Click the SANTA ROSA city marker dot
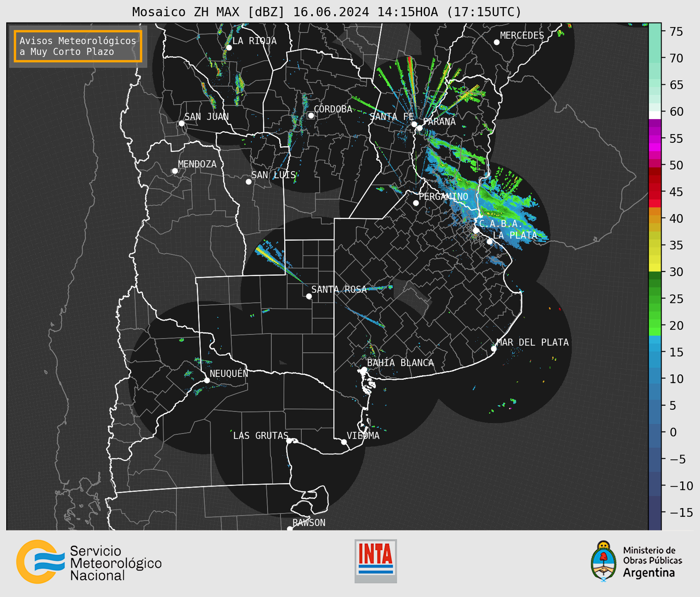700x597 pixels. [309, 296]
